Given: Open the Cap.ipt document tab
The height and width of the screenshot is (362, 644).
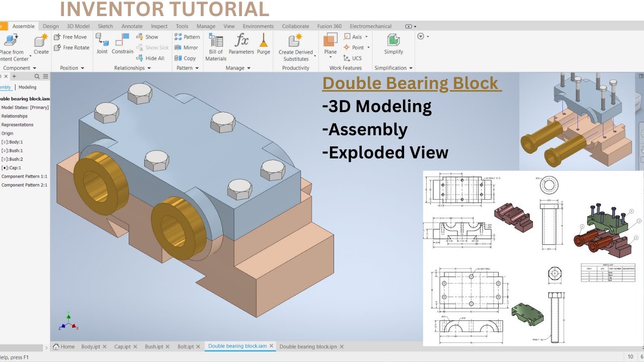Looking at the screenshot, I should pyautogui.click(x=122, y=346).
